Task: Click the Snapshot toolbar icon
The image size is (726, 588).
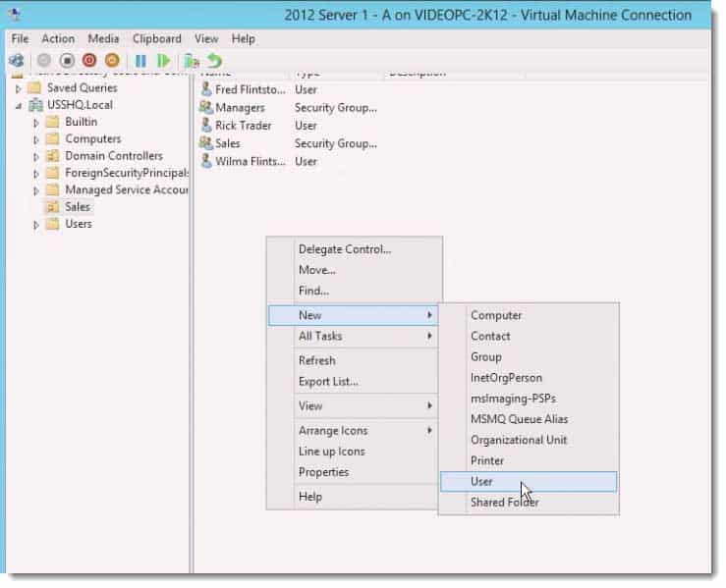Action: pos(192,61)
